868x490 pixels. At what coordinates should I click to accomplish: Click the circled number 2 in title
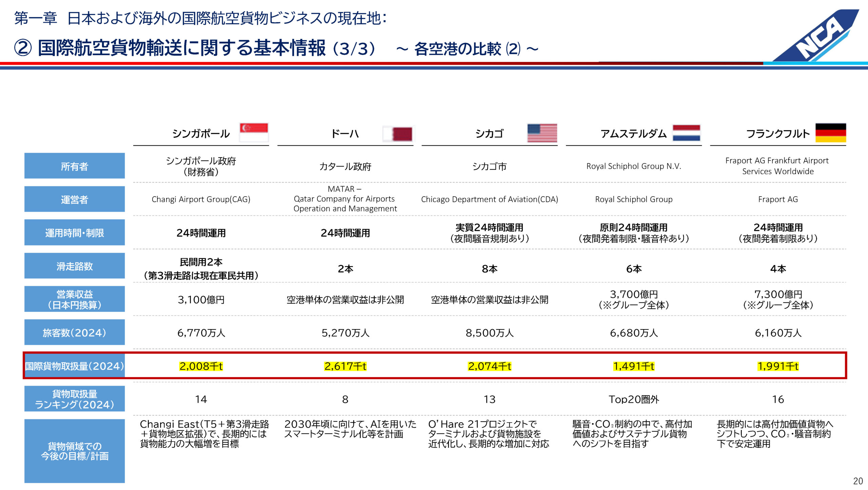[23, 48]
